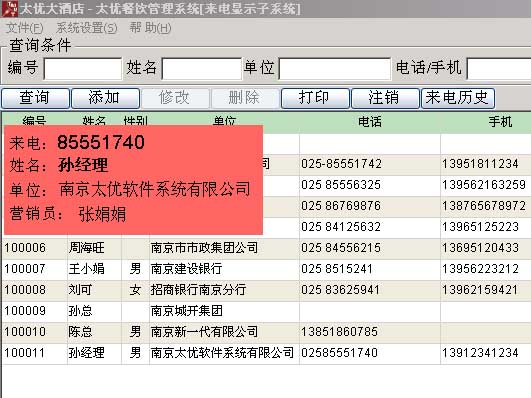Image resolution: width=531 pixels, height=398 pixels.
Task: Open the 系统设置(S) menu
Action: coord(87,28)
